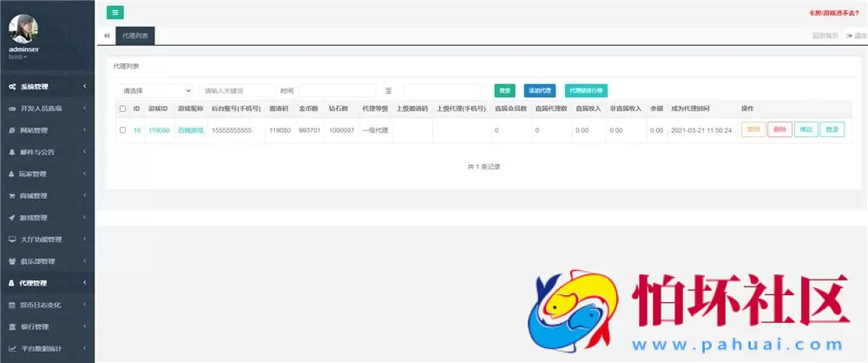This screenshot has height=363, width=868.
Task: Click the end time input after 至
Action: coord(442,90)
